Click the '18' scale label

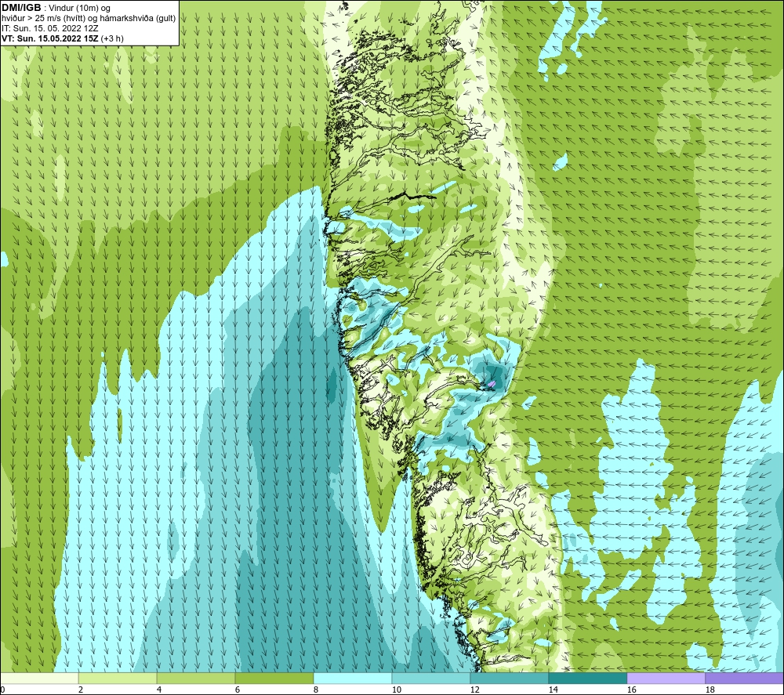point(710,690)
